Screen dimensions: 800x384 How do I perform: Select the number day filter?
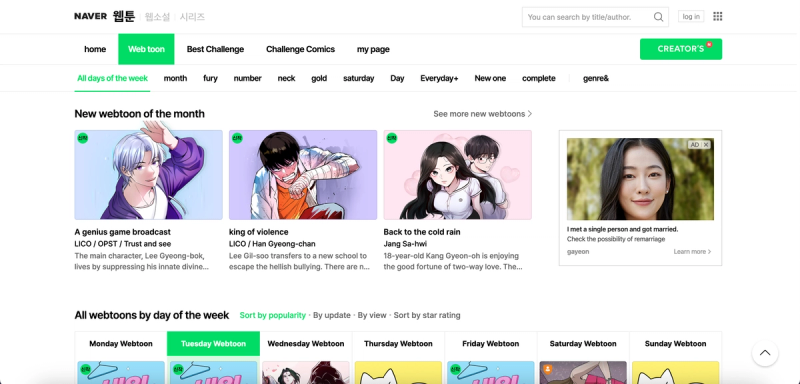pyautogui.click(x=247, y=78)
